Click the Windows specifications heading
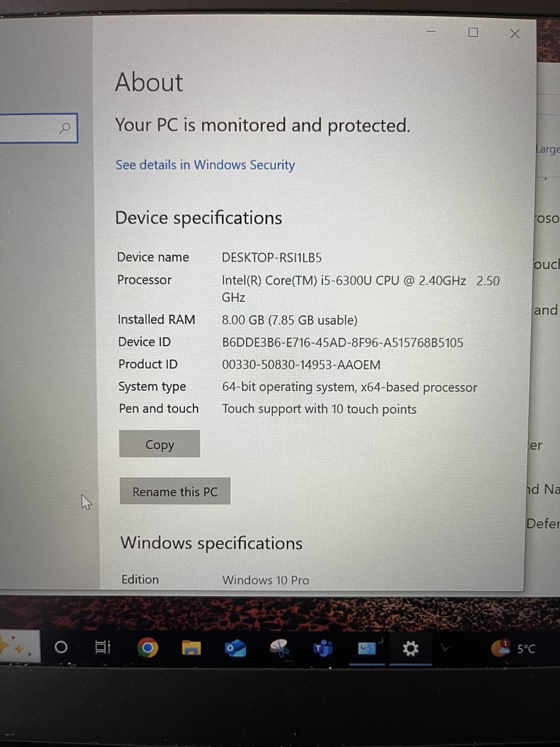Image resolution: width=560 pixels, height=747 pixels. point(212,543)
